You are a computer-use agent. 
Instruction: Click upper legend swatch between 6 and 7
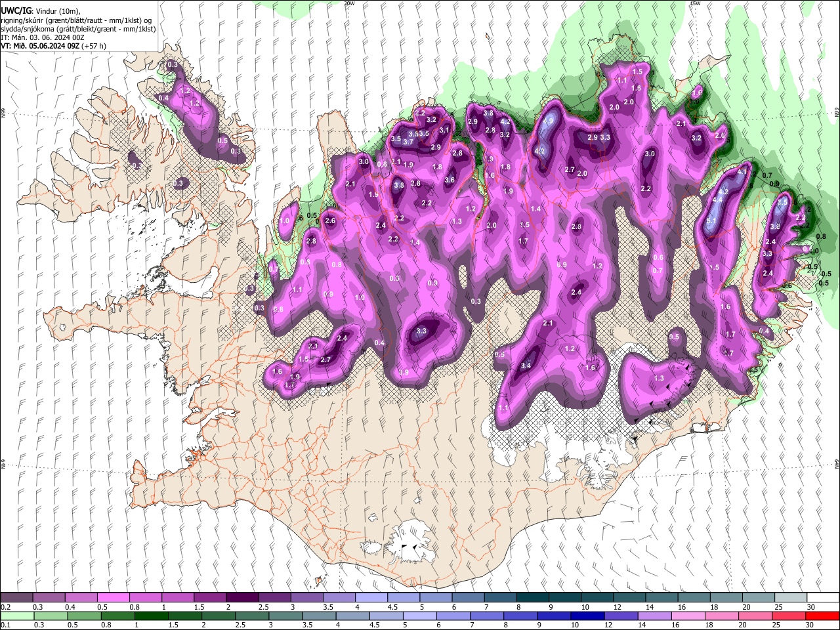pyautogui.click(x=468, y=598)
